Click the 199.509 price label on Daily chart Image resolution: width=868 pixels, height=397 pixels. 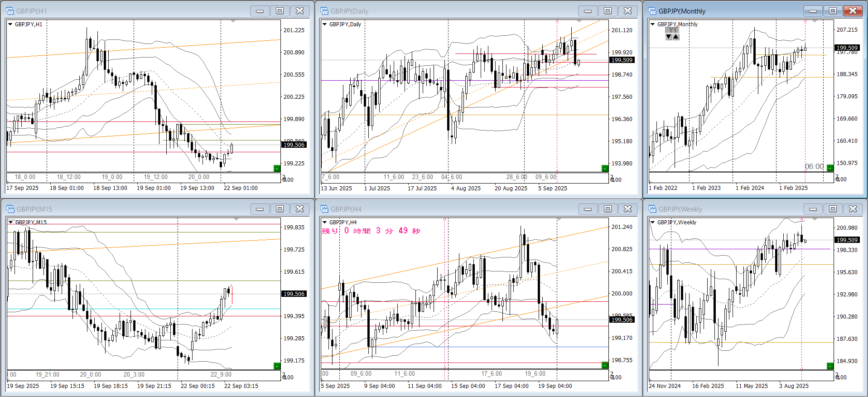(622, 60)
